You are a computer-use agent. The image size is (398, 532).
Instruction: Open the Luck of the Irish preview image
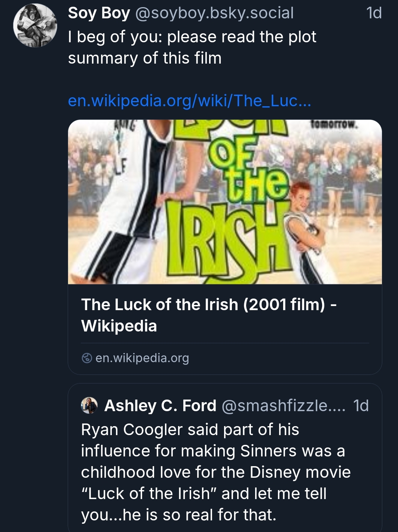[225, 202]
